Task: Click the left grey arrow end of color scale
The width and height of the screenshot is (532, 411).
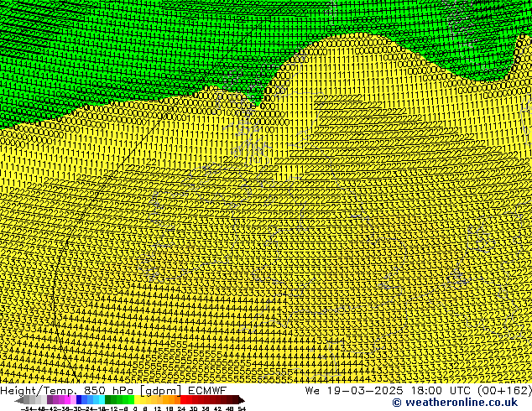Action: click(19, 400)
